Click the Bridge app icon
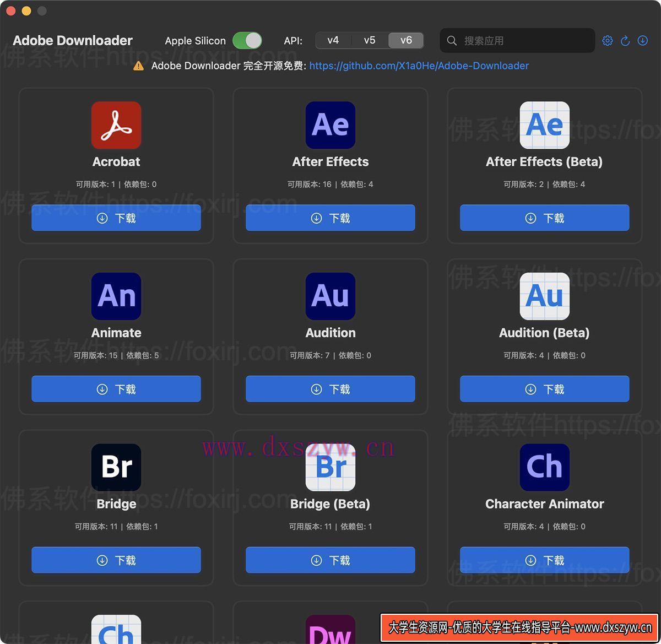 pos(116,467)
